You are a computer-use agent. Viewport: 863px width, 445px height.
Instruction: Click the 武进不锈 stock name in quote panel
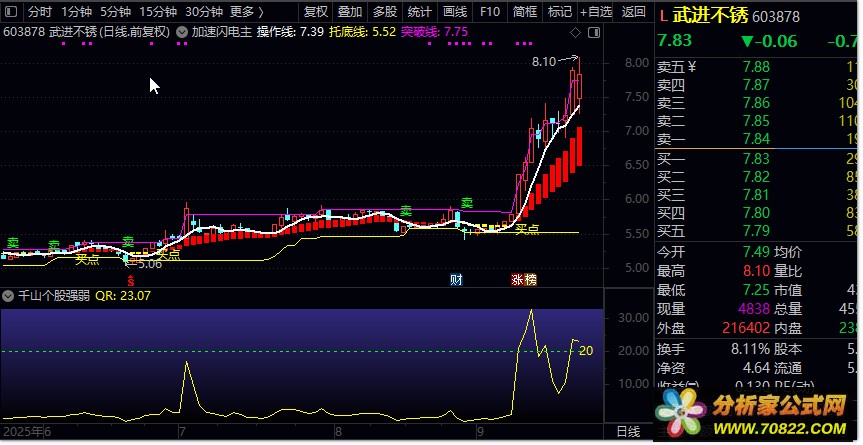tap(710, 17)
